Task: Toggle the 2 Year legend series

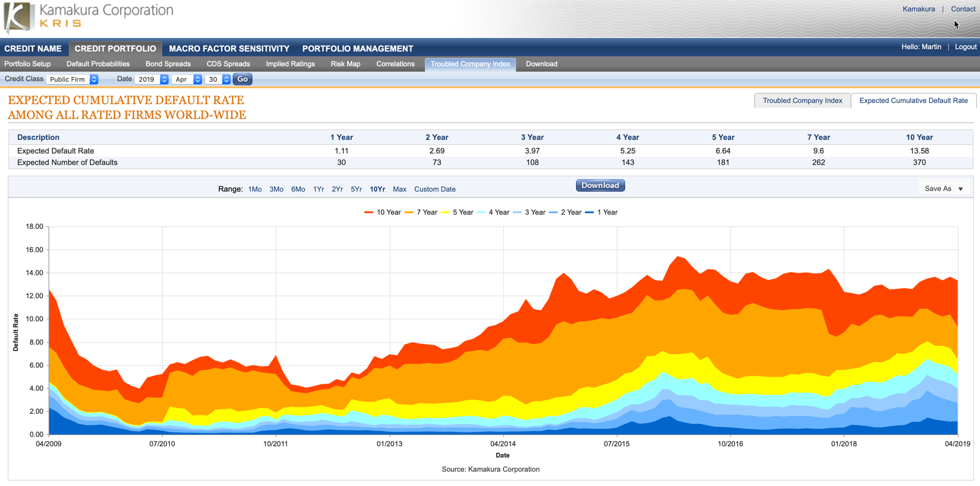Action: click(x=565, y=212)
